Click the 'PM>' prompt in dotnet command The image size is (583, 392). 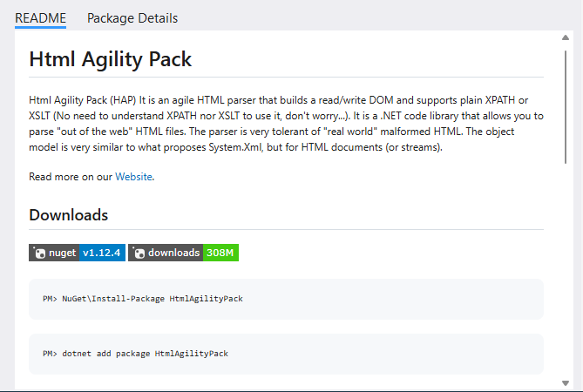[50, 354]
